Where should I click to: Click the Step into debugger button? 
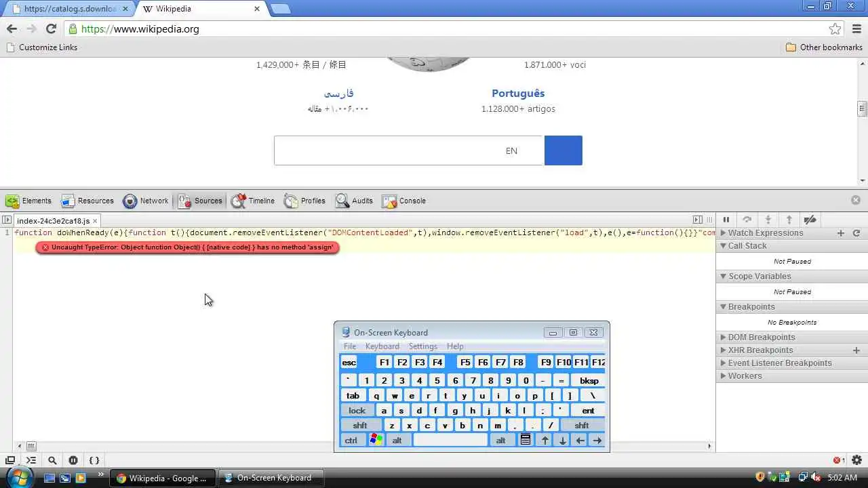768,220
